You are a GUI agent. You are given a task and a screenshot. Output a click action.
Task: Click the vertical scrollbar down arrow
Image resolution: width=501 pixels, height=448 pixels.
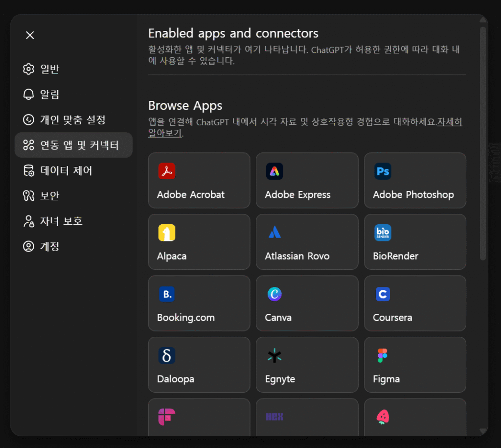[x=483, y=431]
